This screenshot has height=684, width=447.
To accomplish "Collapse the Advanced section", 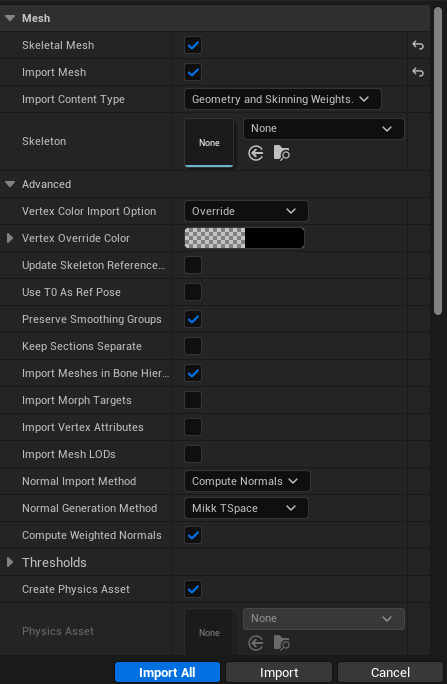I will click(10, 185).
